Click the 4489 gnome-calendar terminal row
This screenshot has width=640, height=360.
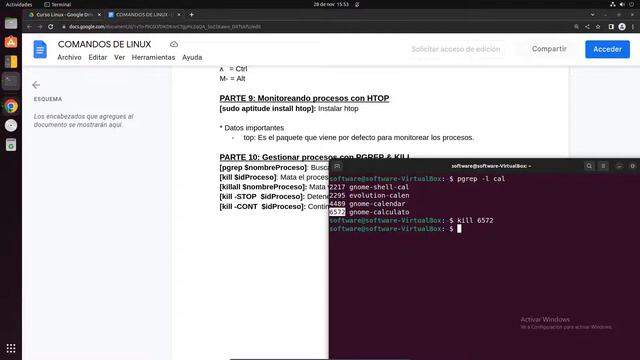(x=367, y=204)
